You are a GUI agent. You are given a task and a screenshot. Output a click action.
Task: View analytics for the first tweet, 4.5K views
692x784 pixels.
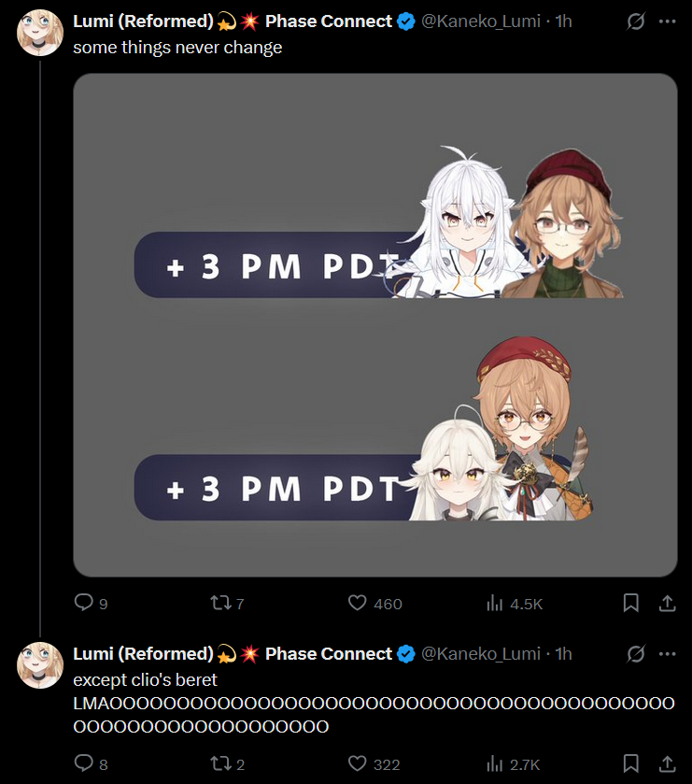coord(494,603)
